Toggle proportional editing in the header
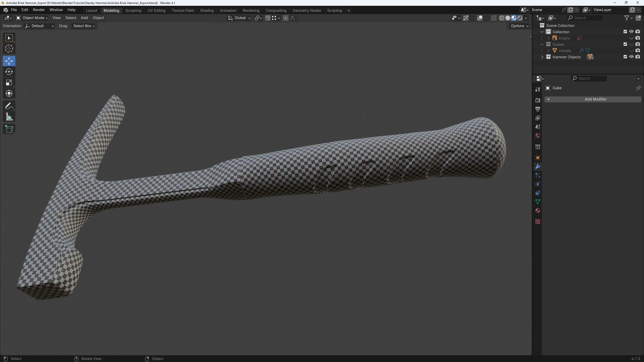Screen dimensions: 644x362 [x=286, y=18]
